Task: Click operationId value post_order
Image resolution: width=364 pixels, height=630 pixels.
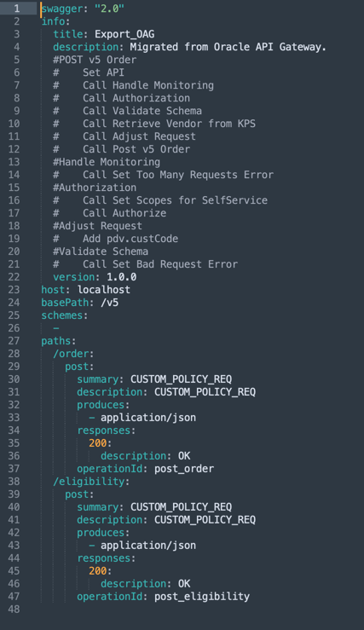Action: [x=184, y=469]
